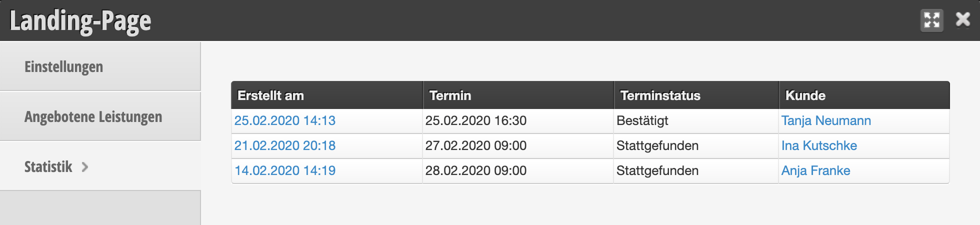
Task: Click the chevron next to Statistik
Action: [85, 167]
